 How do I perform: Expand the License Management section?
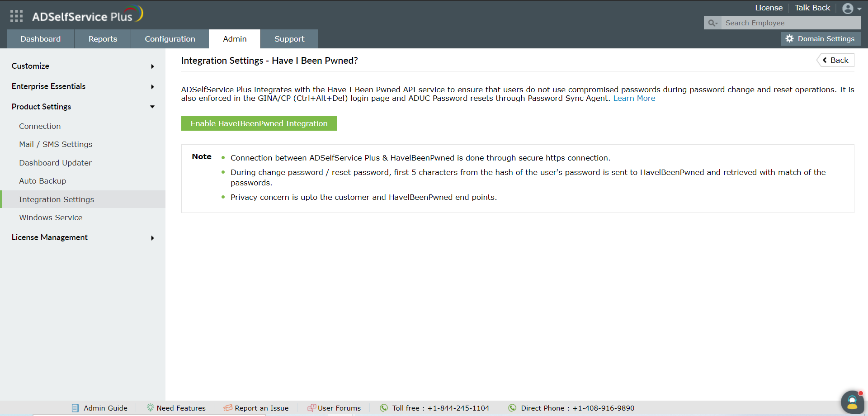pos(83,237)
